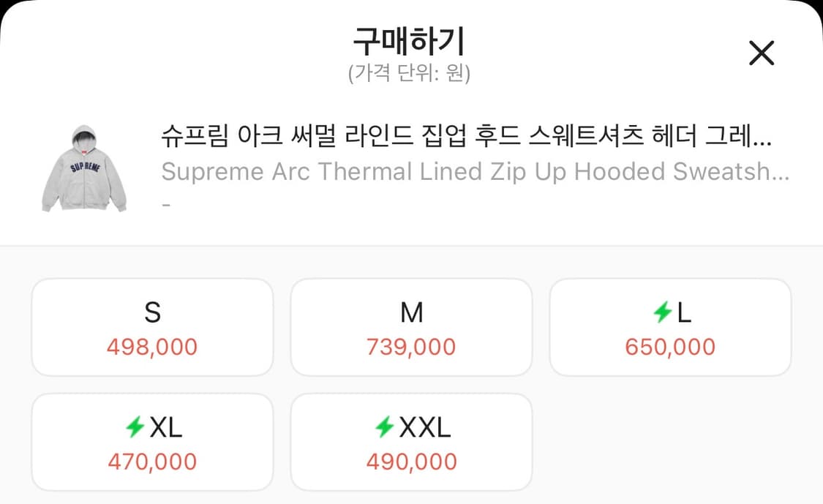Tap the 739,000 price
The height and width of the screenshot is (504, 823).
(x=411, y=347)
